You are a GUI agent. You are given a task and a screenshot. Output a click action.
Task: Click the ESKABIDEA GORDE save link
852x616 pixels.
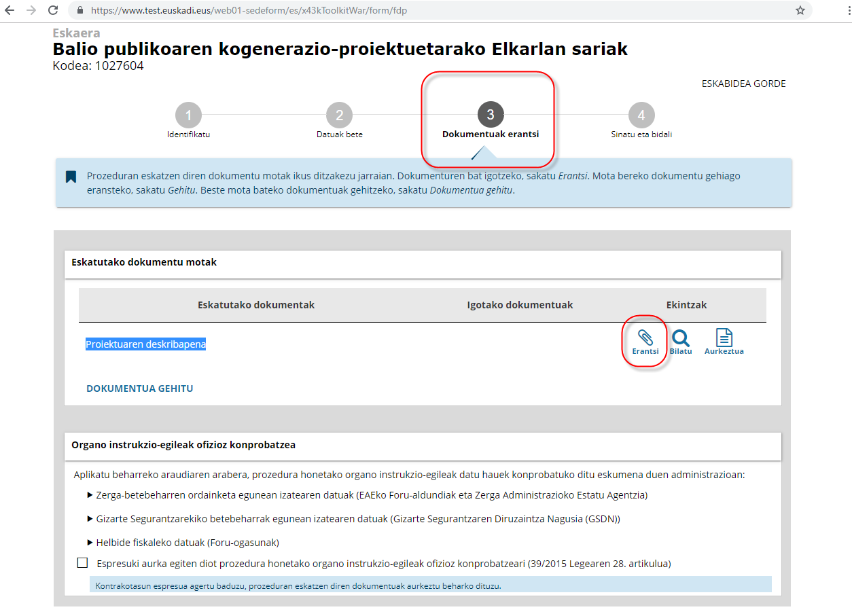743,84
